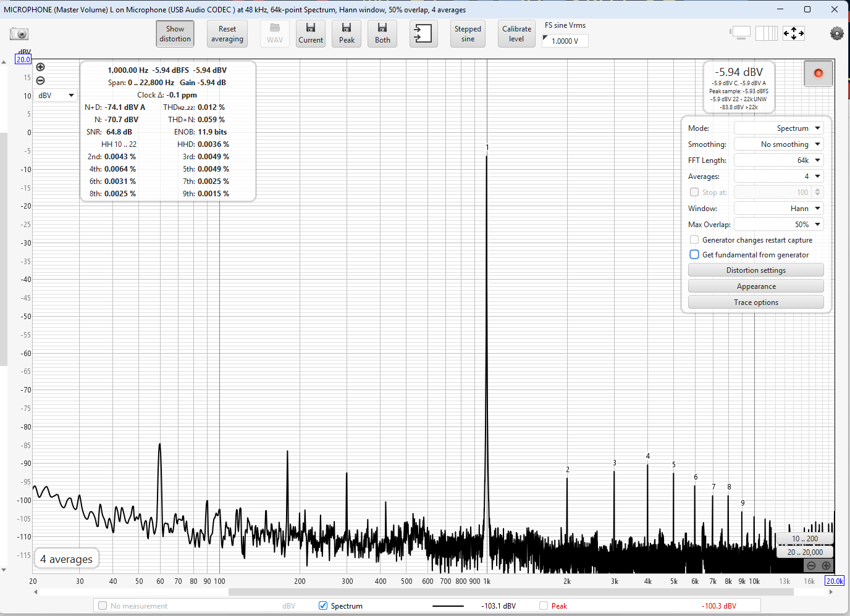850x616 pixels.
Task: Open Distortion settings
Action: pos(756,270)
